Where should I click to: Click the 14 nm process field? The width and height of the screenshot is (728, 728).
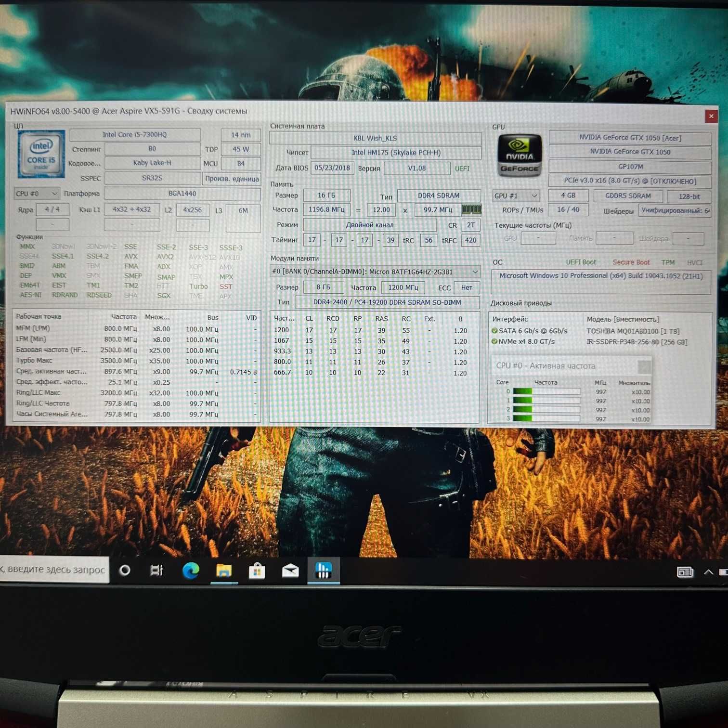click(241, 135)
